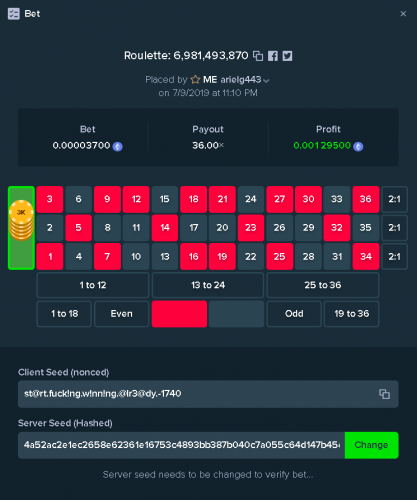Select number 27 on the board

280,199
